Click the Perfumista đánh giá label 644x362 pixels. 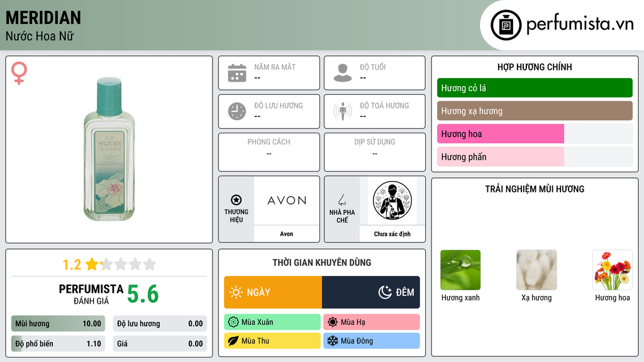(91, 294)
